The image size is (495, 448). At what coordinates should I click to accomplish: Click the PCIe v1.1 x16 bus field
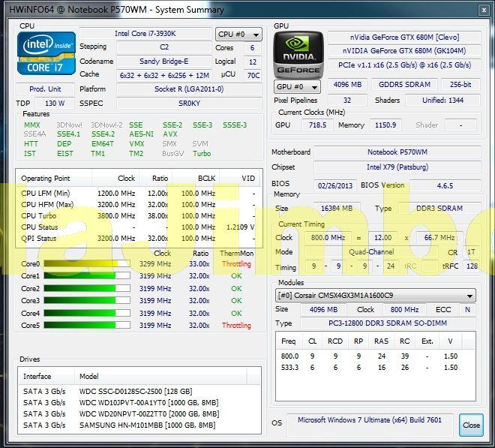(x=404, y=65)
